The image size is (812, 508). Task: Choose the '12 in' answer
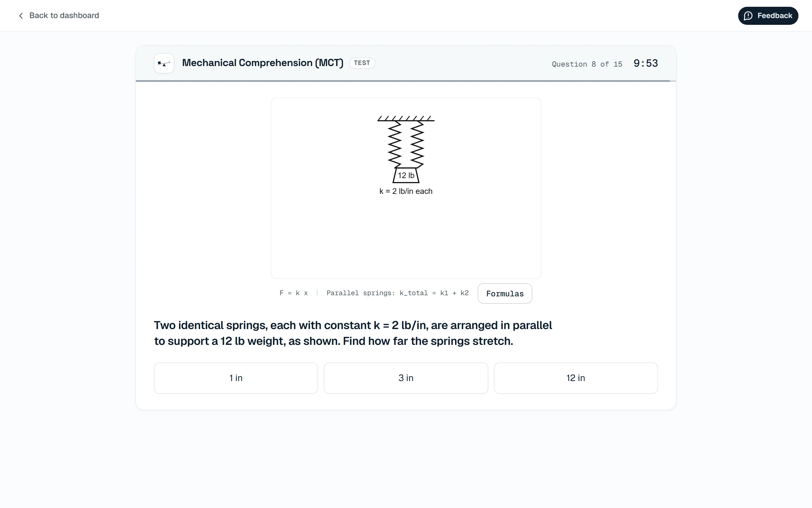point(576,378)
